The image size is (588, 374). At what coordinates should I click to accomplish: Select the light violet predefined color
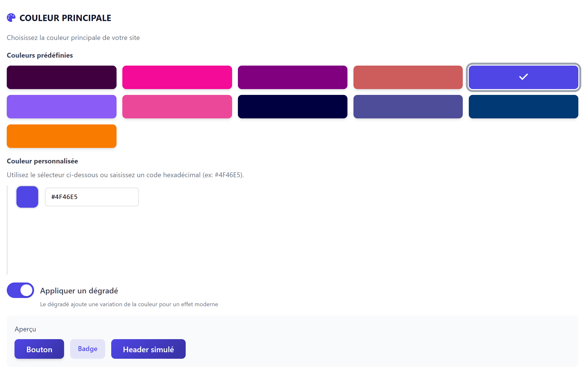(x=61, y=107)
